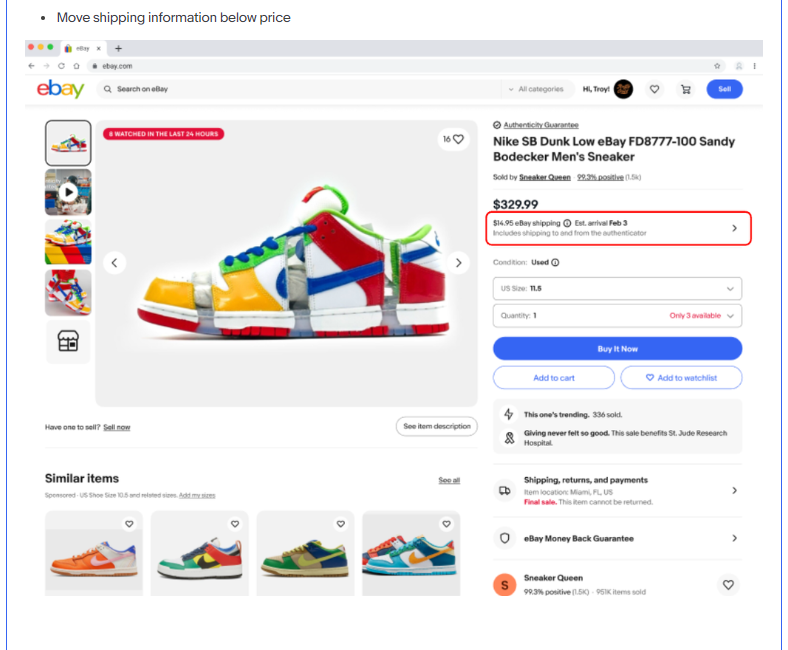
Task: Click browser forward arrow
Action: [x=46, y=66]
